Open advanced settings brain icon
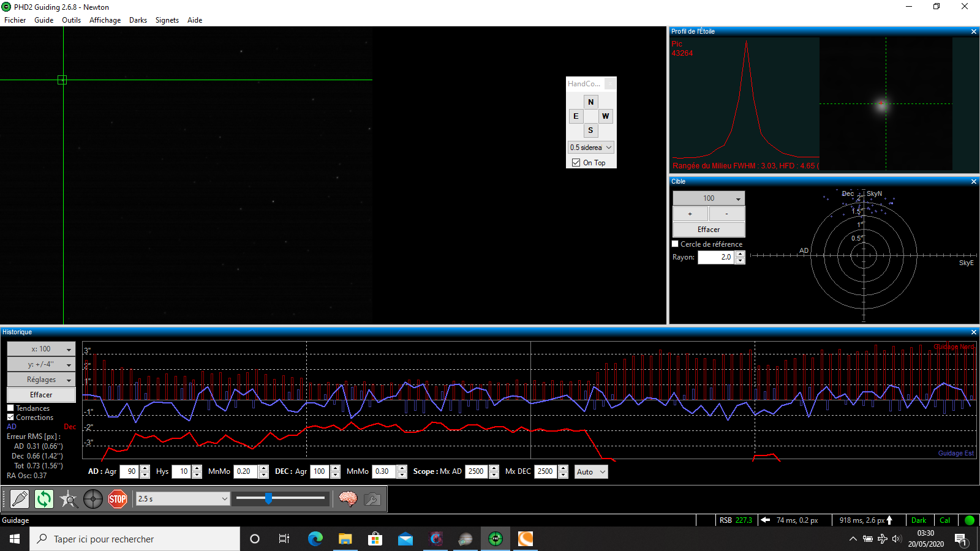Viewport: 980px width, 551px height. coord(348,500)
